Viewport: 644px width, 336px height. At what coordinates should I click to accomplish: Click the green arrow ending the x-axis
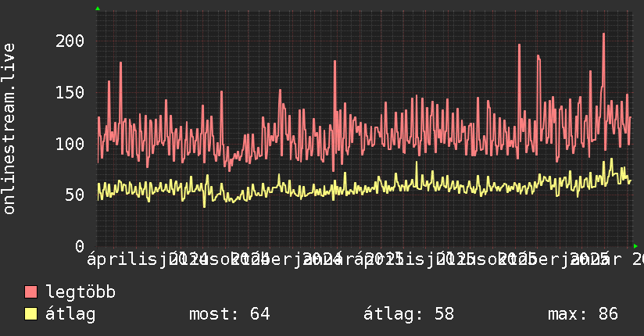tap(635, 246)
